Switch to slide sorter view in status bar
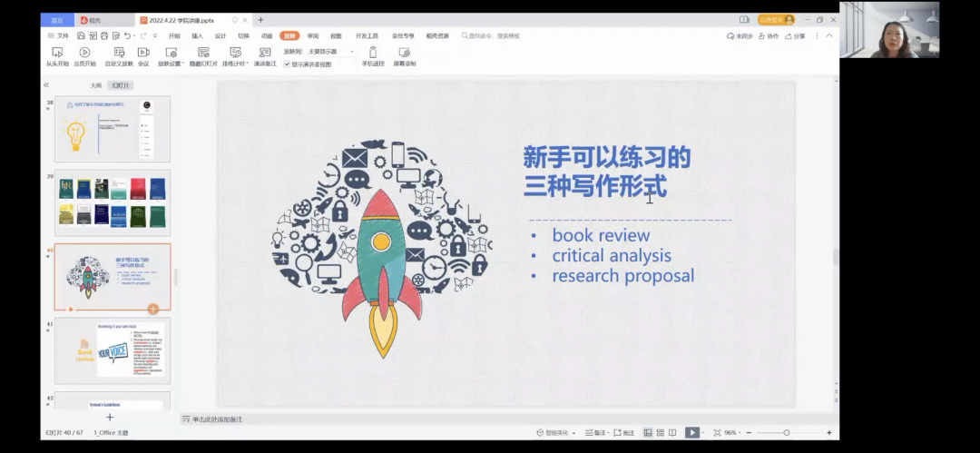Viewport: 980px width, 453px height. pos(661,433)
